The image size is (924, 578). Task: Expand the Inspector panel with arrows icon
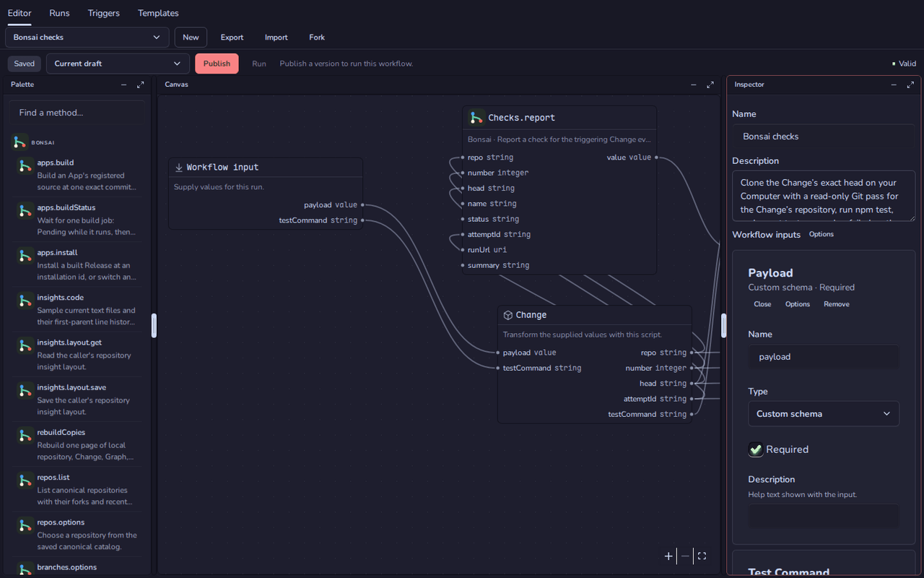911,85
